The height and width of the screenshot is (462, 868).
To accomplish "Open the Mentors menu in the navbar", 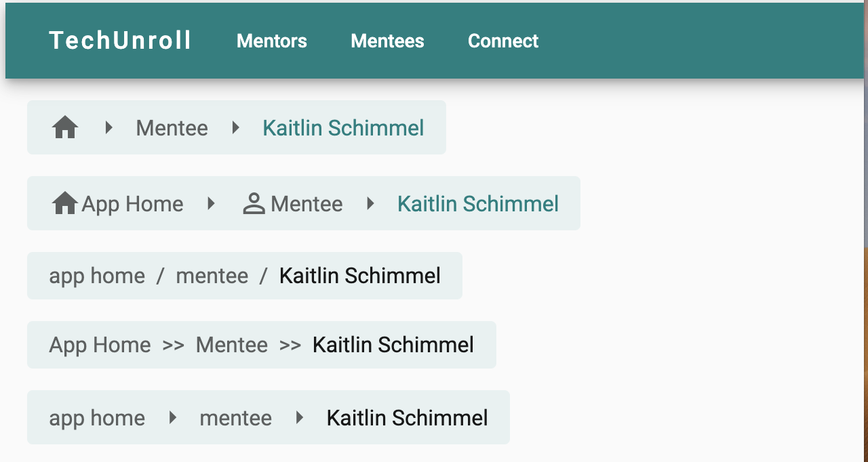I will click(x=271, y=41).
